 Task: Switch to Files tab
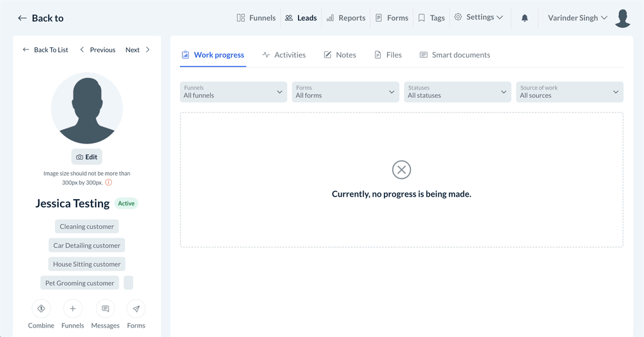point(388,55)
